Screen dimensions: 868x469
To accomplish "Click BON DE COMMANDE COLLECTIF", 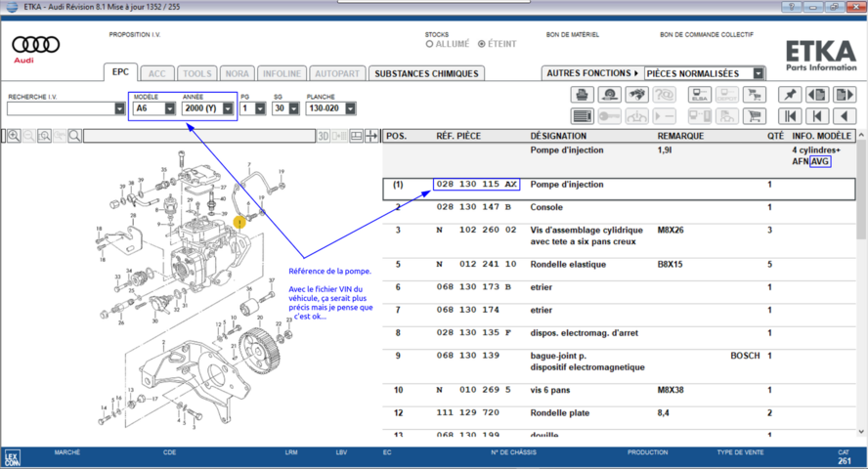I will pyautogui.click(x=707, y=35).
